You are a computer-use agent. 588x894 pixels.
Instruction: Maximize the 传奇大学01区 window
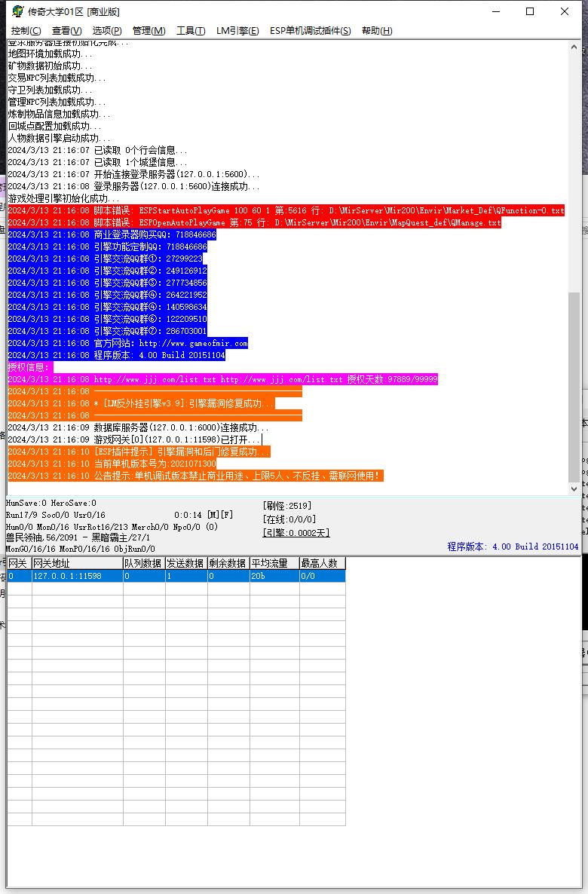530,11
